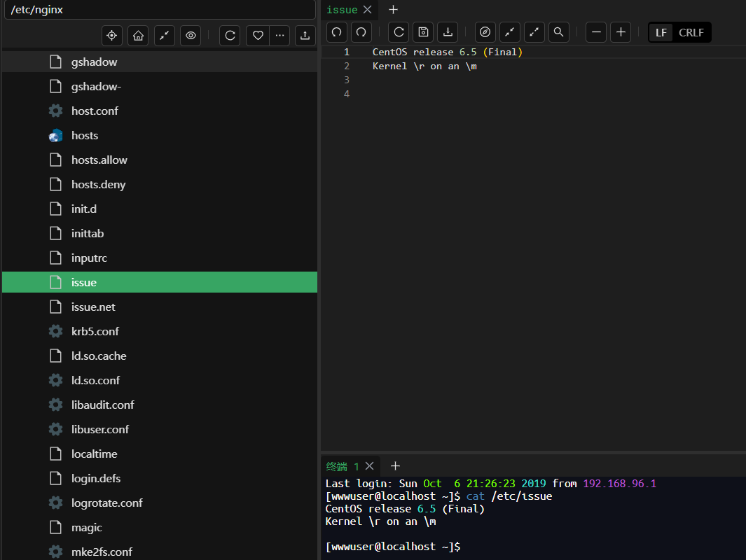Open favorites heart icon
Viewport: 746px width, 560px height.
tap(258, 36)
